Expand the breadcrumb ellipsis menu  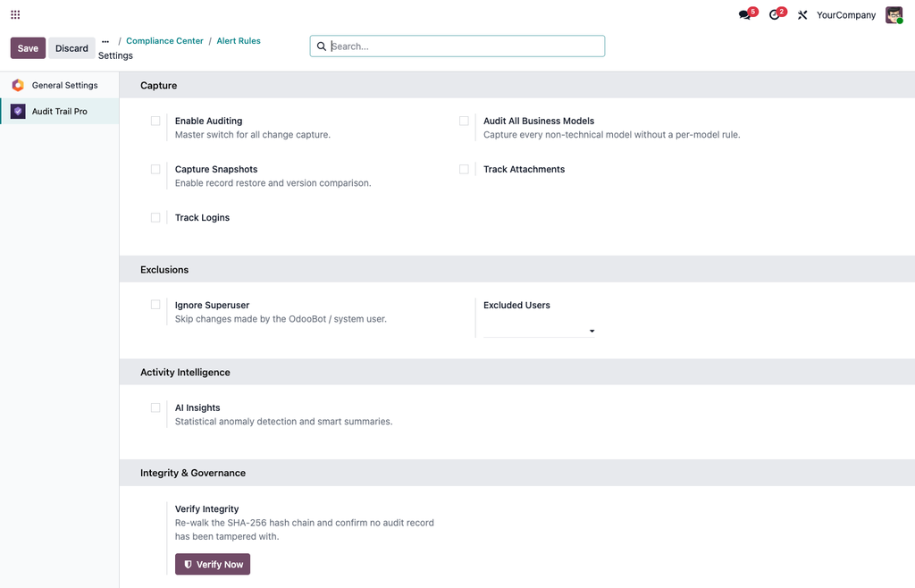click(105, 41)
